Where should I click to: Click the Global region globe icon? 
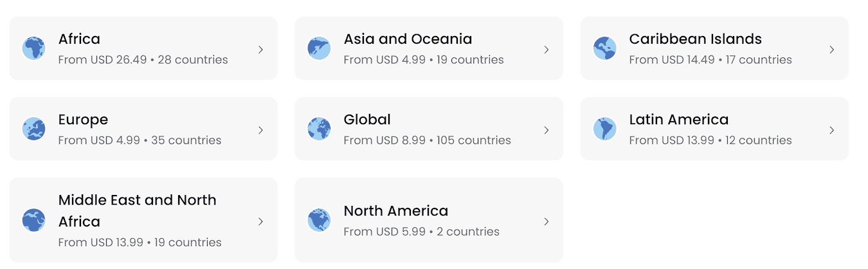[x=319, y=129]
